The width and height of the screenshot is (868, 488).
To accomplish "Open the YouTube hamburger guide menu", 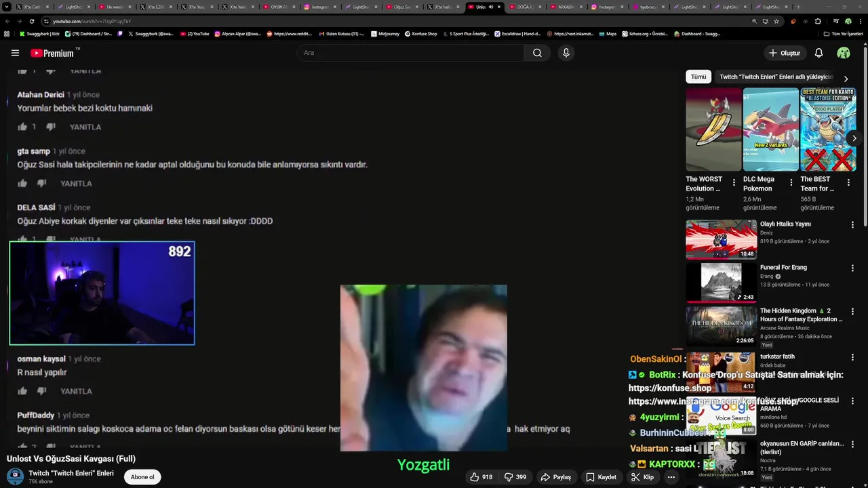I will tap(15, 53).
